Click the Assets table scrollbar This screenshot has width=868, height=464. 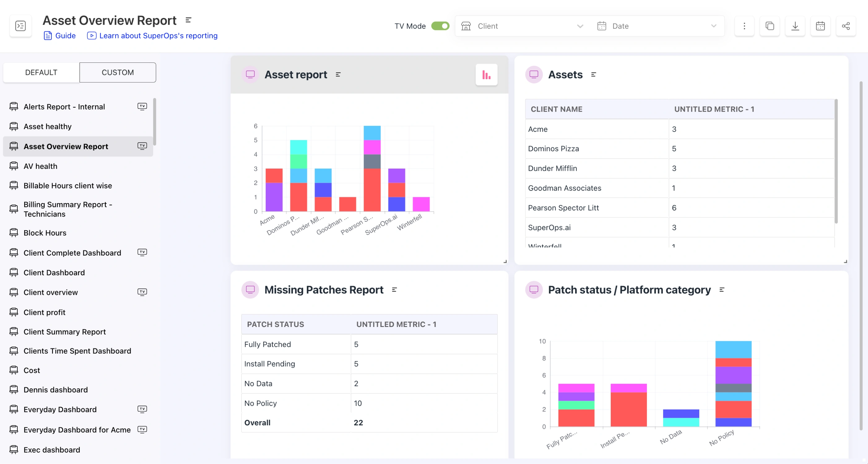(836, 161)
